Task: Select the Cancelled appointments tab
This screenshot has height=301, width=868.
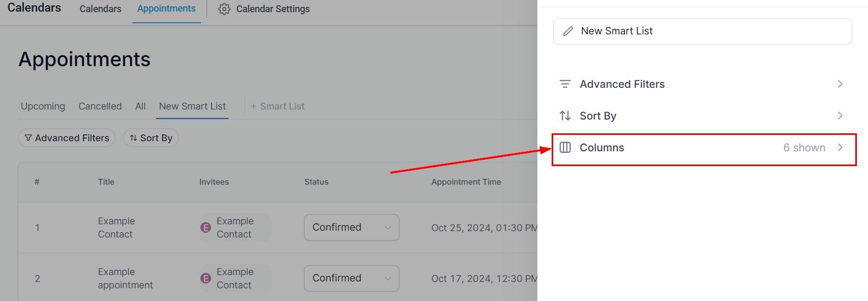Action: 100,106
